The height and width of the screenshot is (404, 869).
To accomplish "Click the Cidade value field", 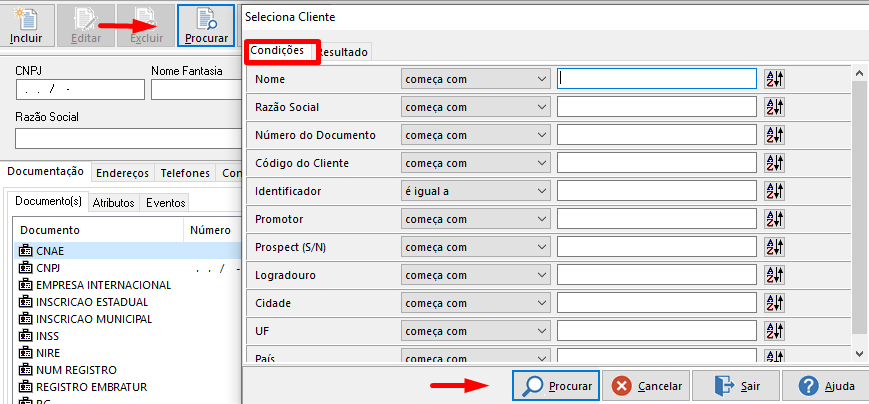I will pyautogui.click(x=657, y=303).
